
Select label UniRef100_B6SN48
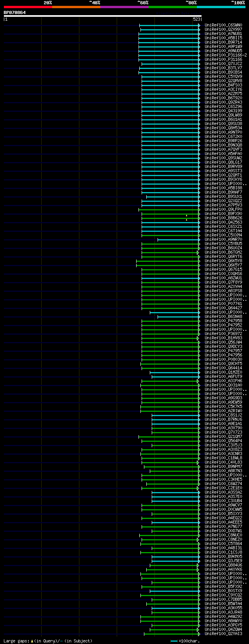(x=223, y=317)
